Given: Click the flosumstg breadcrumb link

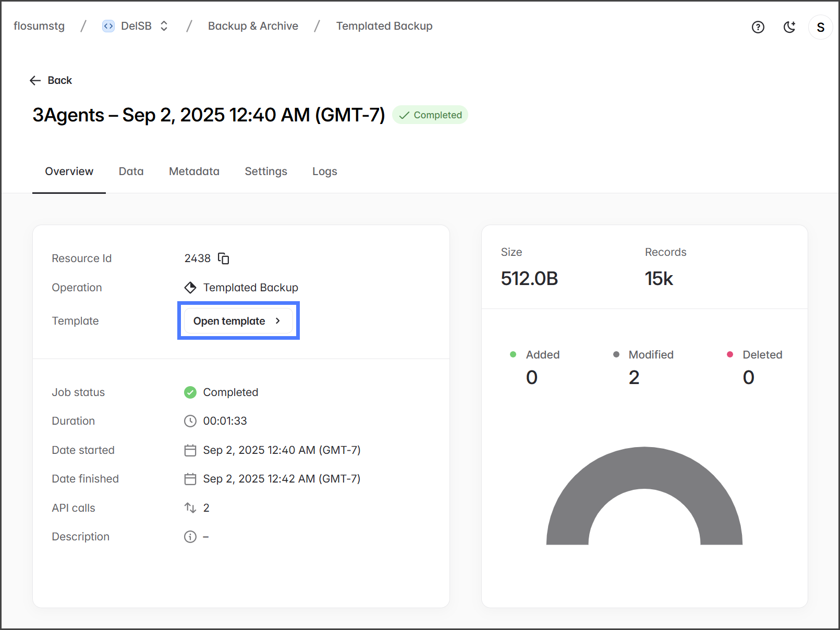Looking at the screenshot, I should click(39, 26).
